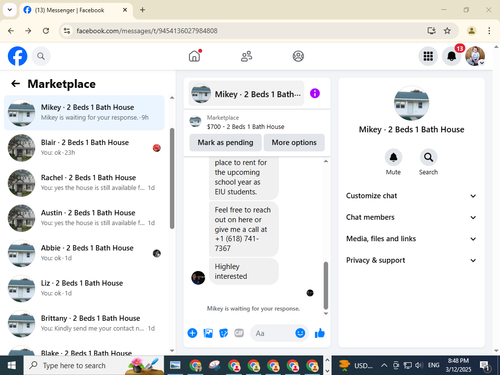Image resolution: width=500 pixels, height=375 pixels.
Task: Open the Friends icon in top bar
Action: [x=247, y=56]
